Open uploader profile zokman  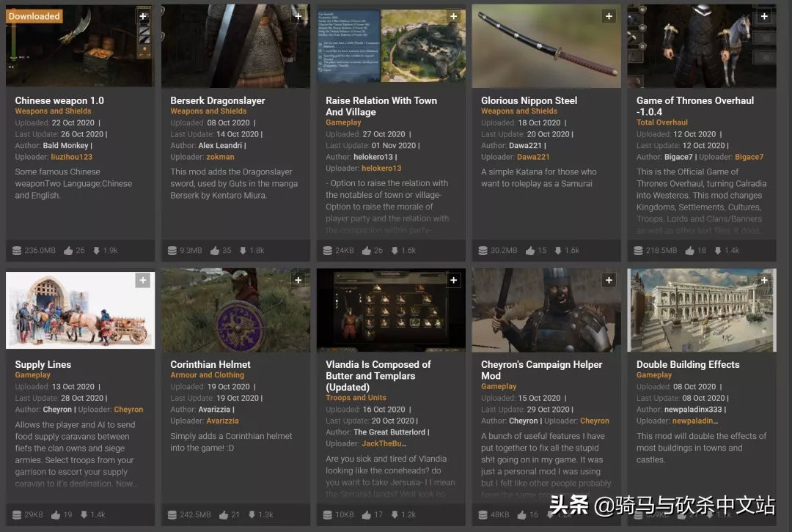click(220, 157)
